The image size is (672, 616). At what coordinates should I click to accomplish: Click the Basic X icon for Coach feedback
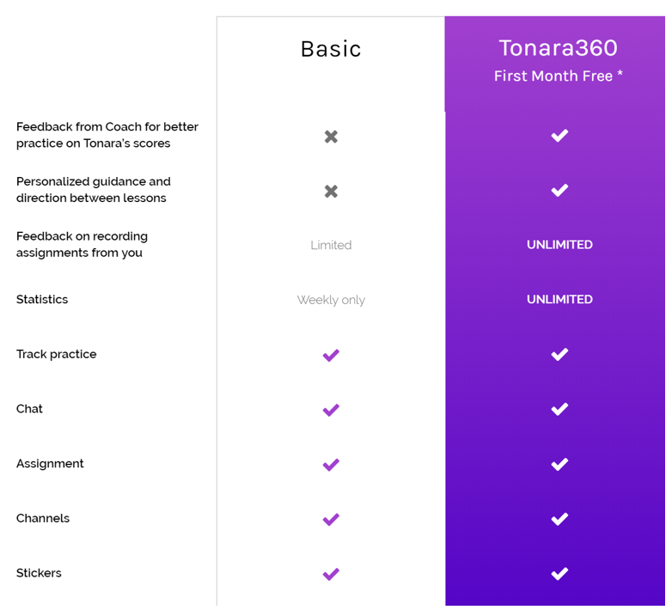(x=331, y=137)
